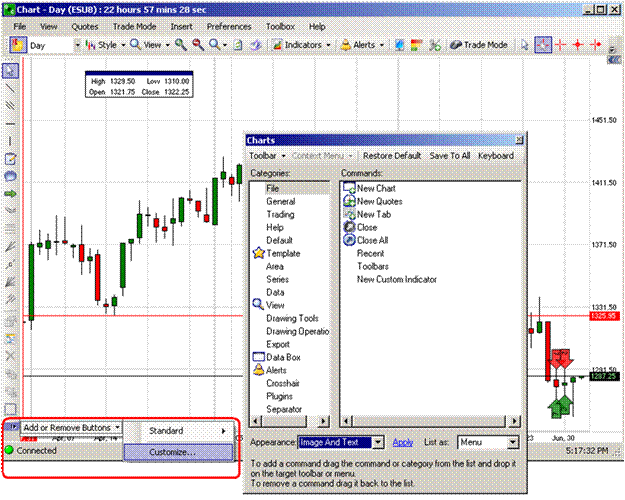Select the text note drawing tool
625x500 pixels.
click(10, 159)
